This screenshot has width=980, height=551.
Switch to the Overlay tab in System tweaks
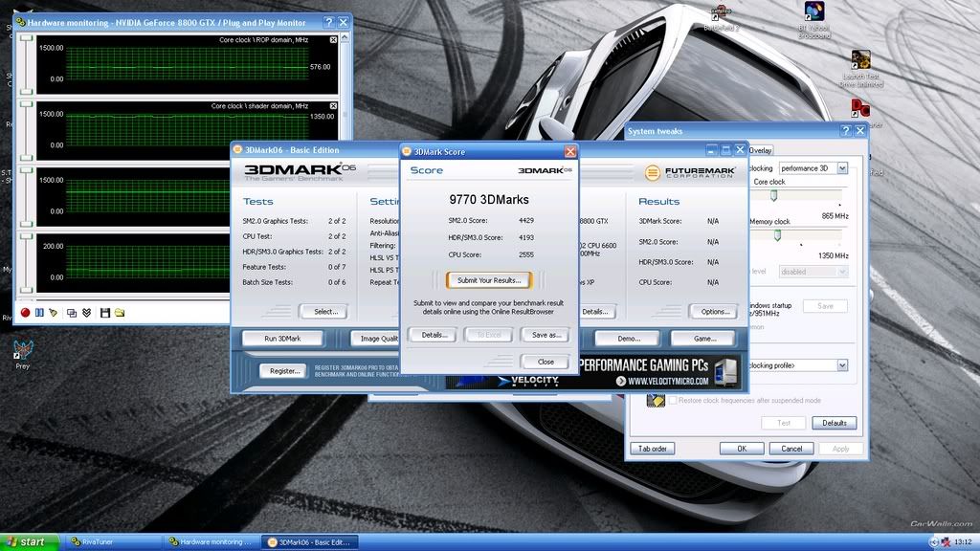pyautogui.click(x=760, y=150)
